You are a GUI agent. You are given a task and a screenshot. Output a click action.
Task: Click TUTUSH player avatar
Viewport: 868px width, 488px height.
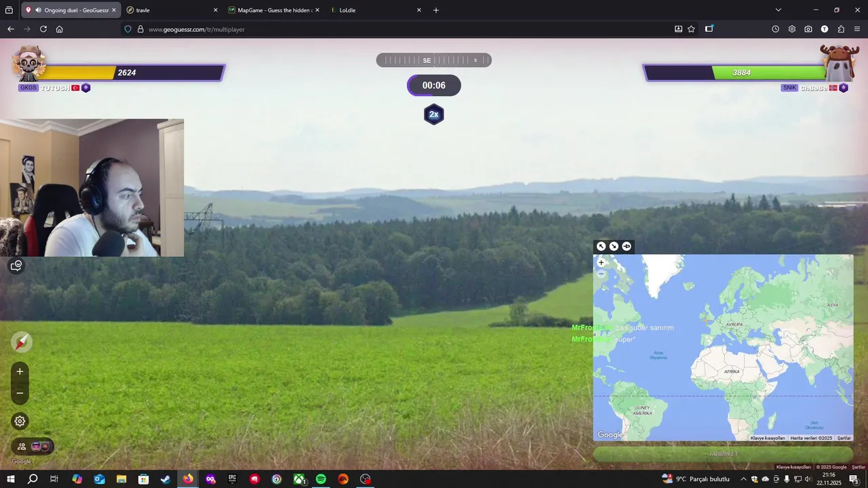28,63
